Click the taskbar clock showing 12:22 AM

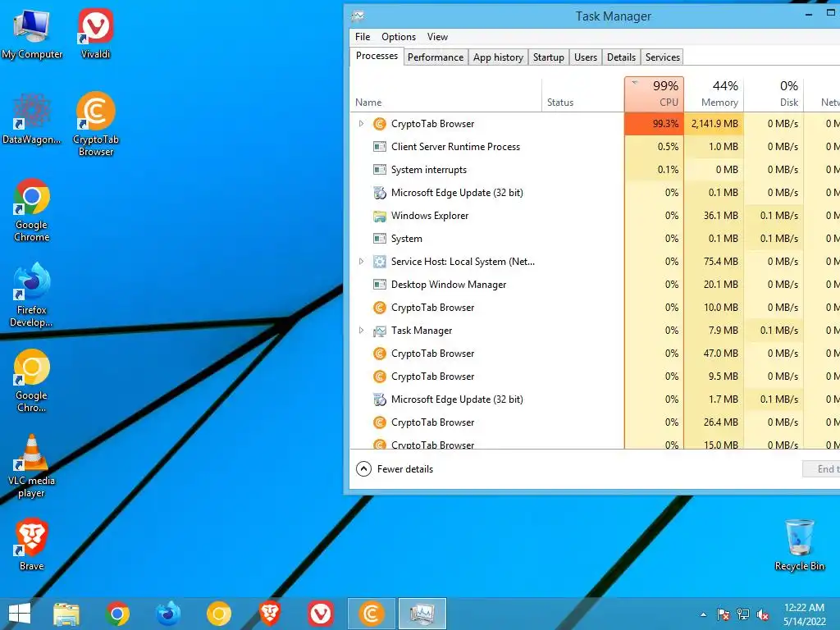pyautogui.click(x=804, y=614)
